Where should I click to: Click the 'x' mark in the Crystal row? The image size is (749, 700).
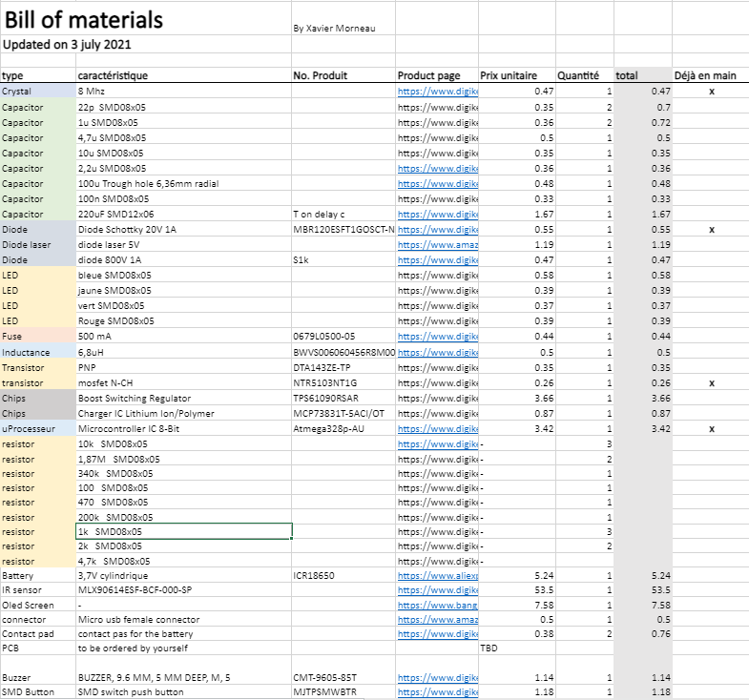pos(712,92)
